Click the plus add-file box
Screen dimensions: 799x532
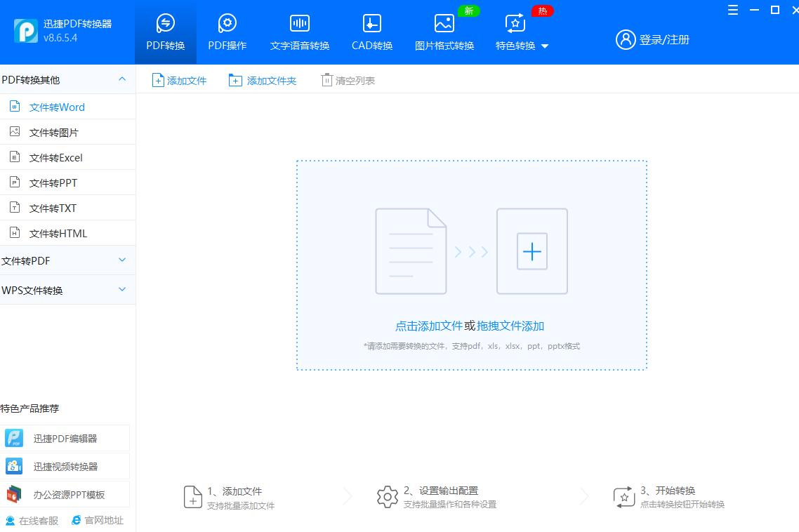[x=532, y=251]
